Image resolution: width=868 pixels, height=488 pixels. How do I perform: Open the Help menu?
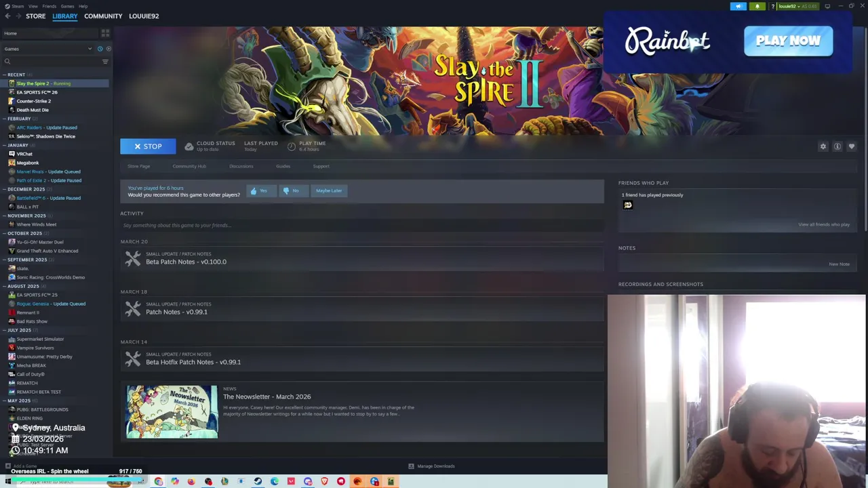click(x=83, y=6)
